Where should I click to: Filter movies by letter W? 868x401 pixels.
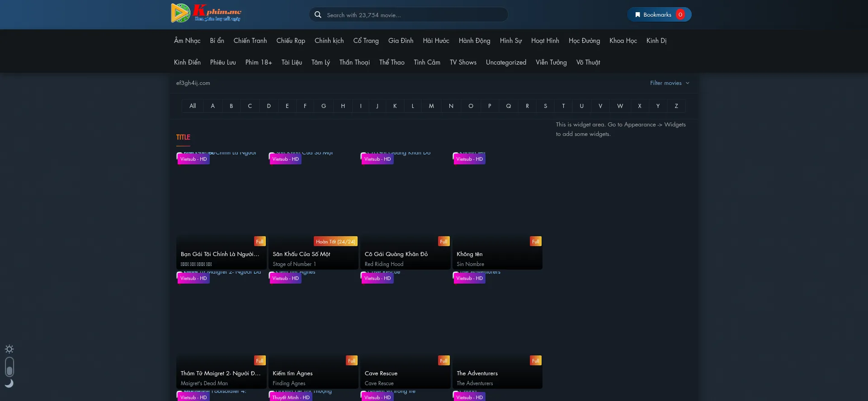[620, 106]
